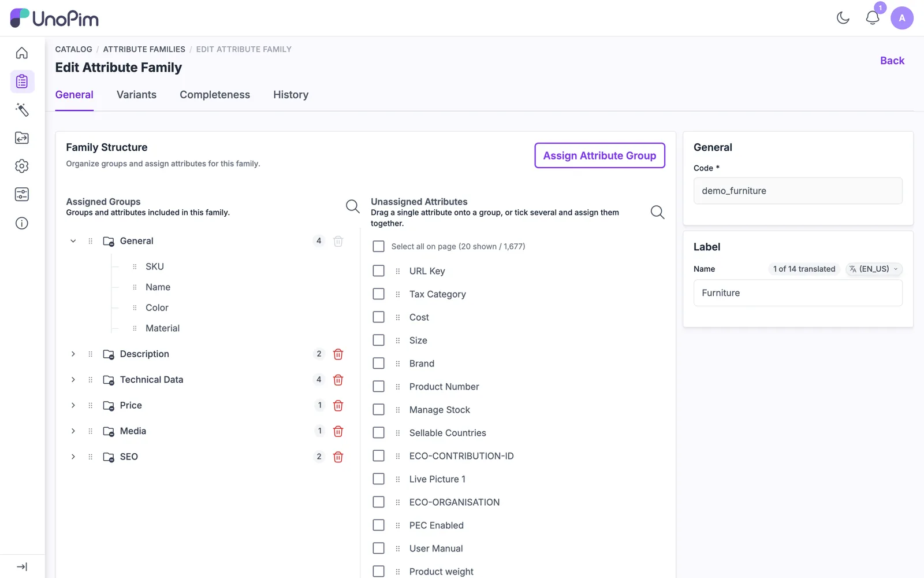Click the Back link
This screenshot has width=924, height=578.
click(892, 61)
